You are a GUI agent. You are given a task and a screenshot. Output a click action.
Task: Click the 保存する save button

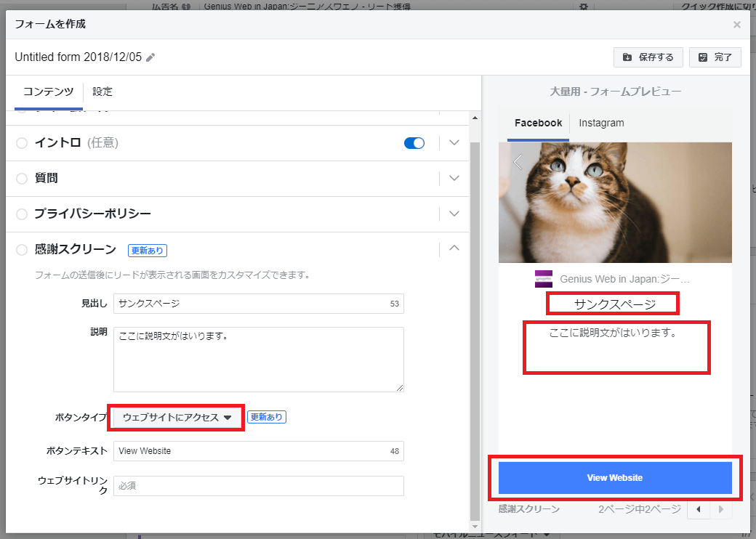(648, 57)
